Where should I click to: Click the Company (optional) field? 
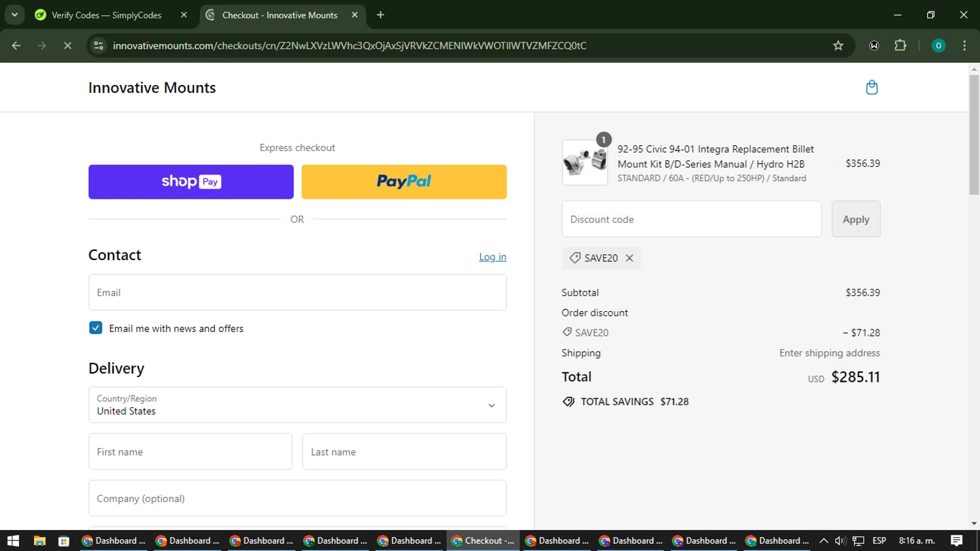(x=297, y=498)
